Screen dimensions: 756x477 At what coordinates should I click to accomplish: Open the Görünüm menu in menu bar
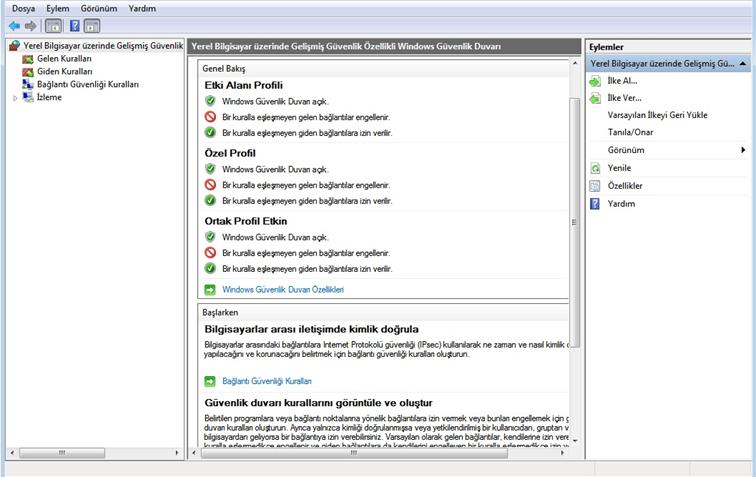[99, 8]
